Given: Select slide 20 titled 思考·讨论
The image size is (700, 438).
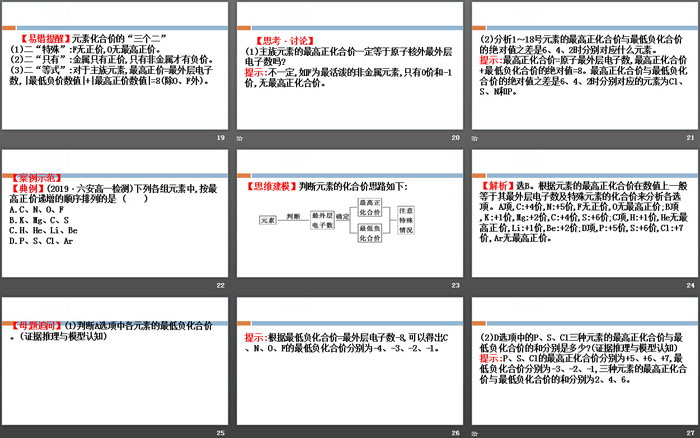Looking at the screenshot, I should coord(350,66).
